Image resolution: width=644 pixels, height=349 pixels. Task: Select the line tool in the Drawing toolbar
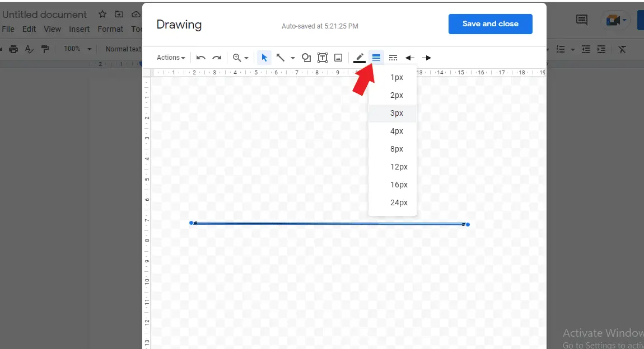coord(281,57)
